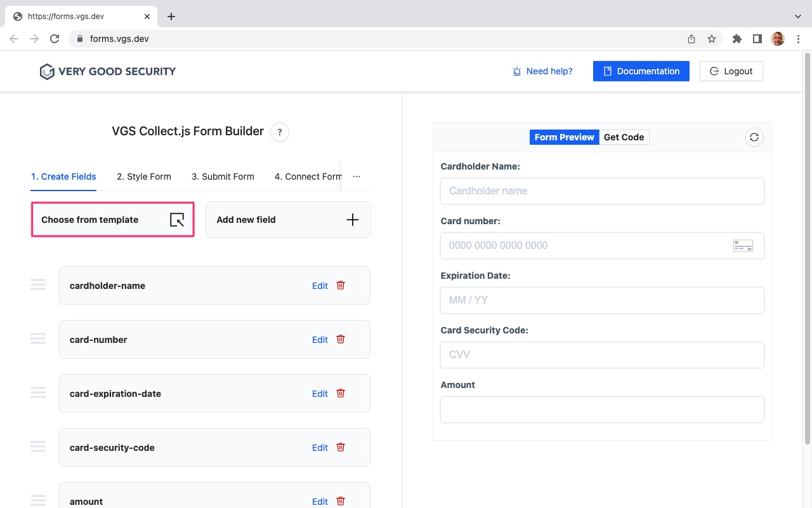The height and width of the screenshot is (508, 812).
Task: Switch to 3. Submit Form tab
Action: coord(223,177)
